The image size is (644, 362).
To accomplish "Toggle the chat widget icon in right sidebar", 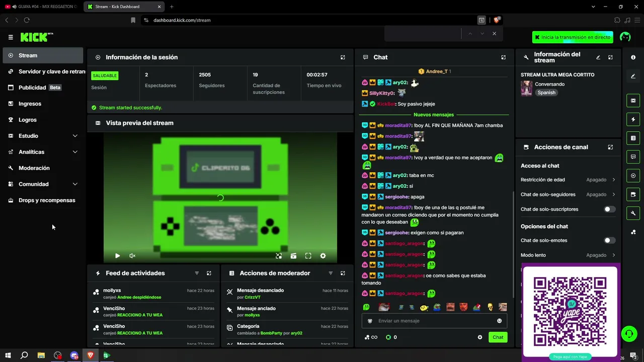I will pyautogui.click(x=633, y=157).
